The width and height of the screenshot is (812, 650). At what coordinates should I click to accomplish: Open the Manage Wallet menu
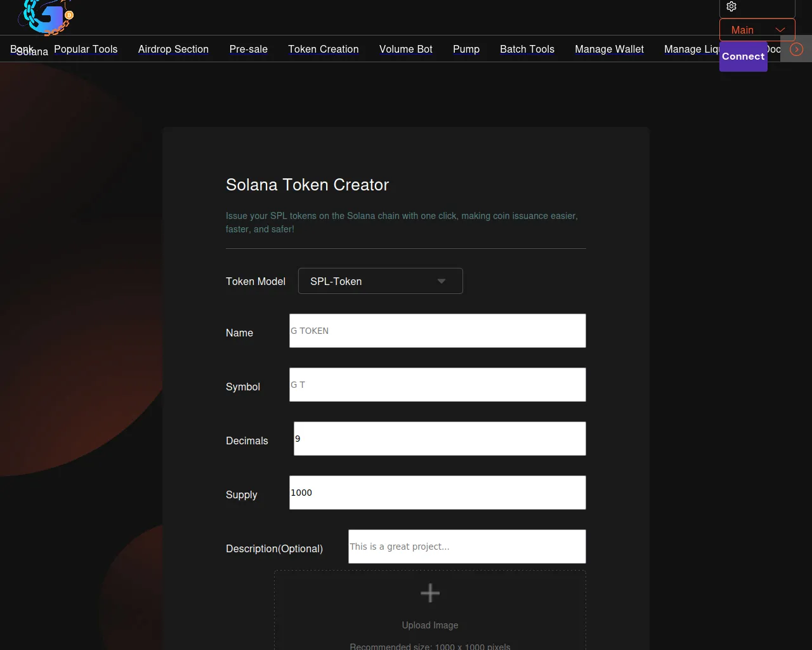click(x=610, y=49)
